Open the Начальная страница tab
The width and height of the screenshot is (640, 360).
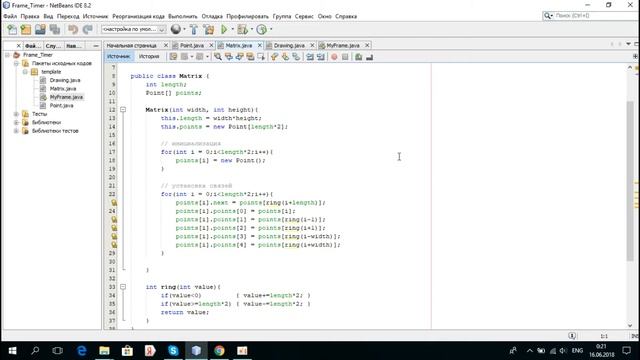[x=131, y=45]
